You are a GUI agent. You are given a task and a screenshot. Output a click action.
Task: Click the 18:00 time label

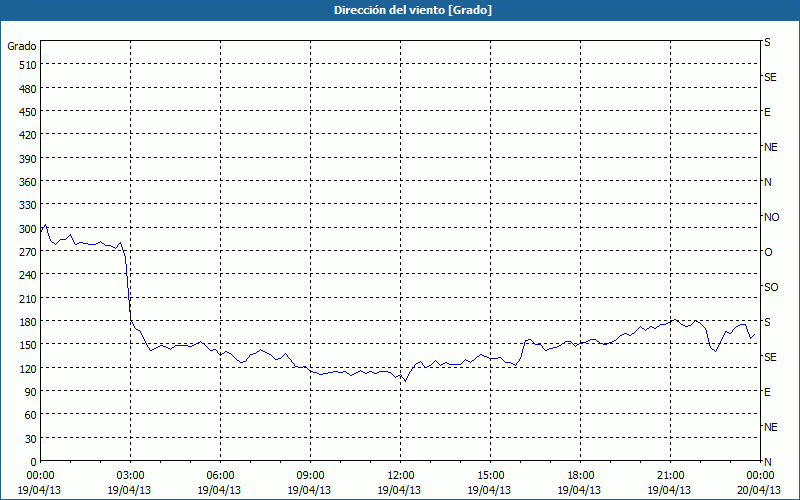pos(581,476)
